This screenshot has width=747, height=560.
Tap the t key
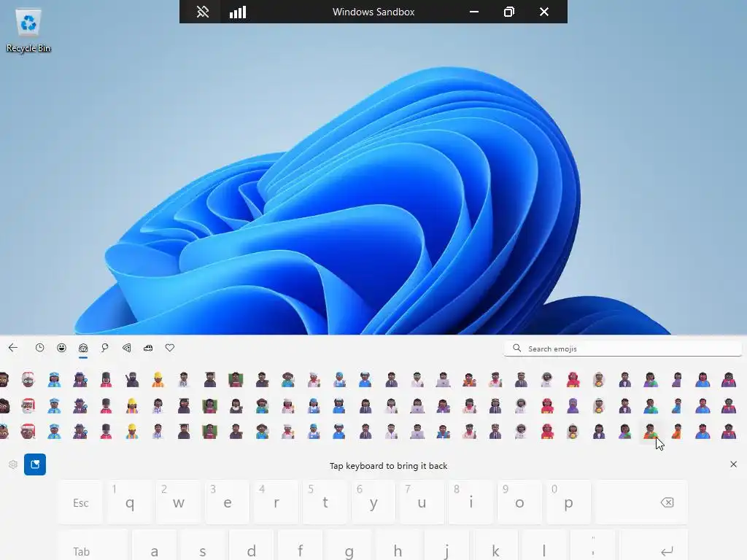pyautogui.click(x=325, y=503)
